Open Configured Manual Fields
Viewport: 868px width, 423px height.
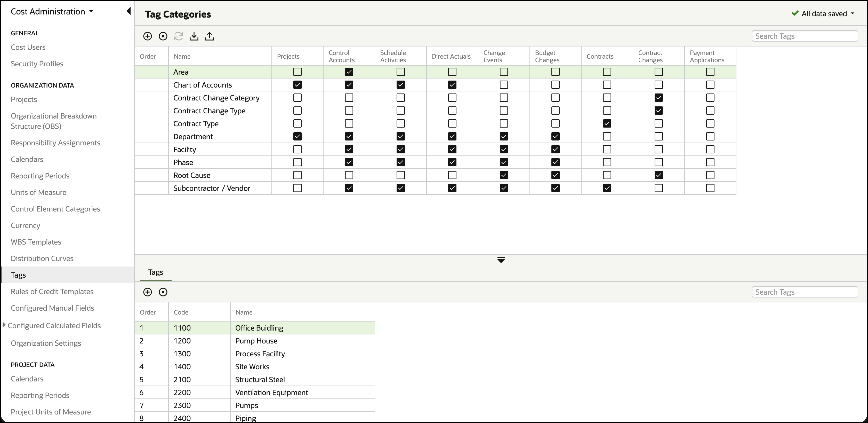click(53, 308)
